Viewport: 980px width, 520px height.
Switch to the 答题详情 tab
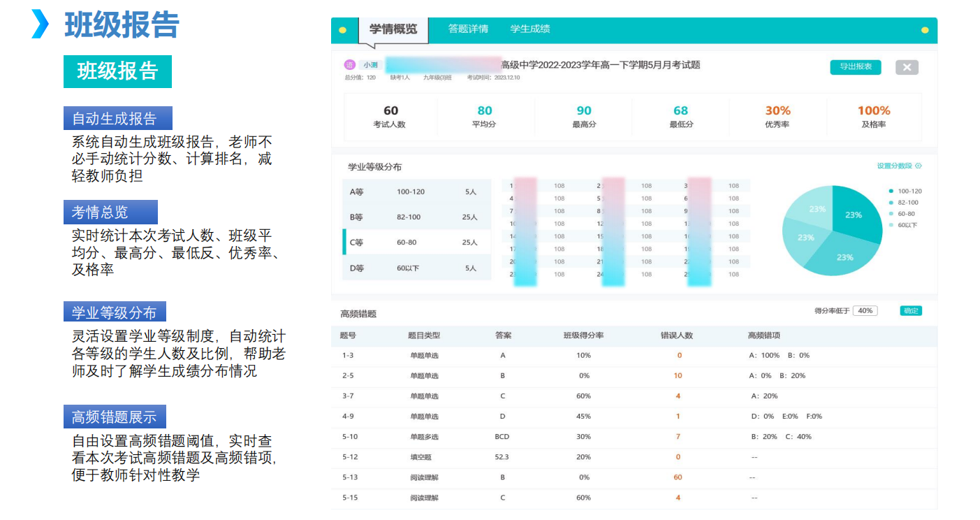468,29
